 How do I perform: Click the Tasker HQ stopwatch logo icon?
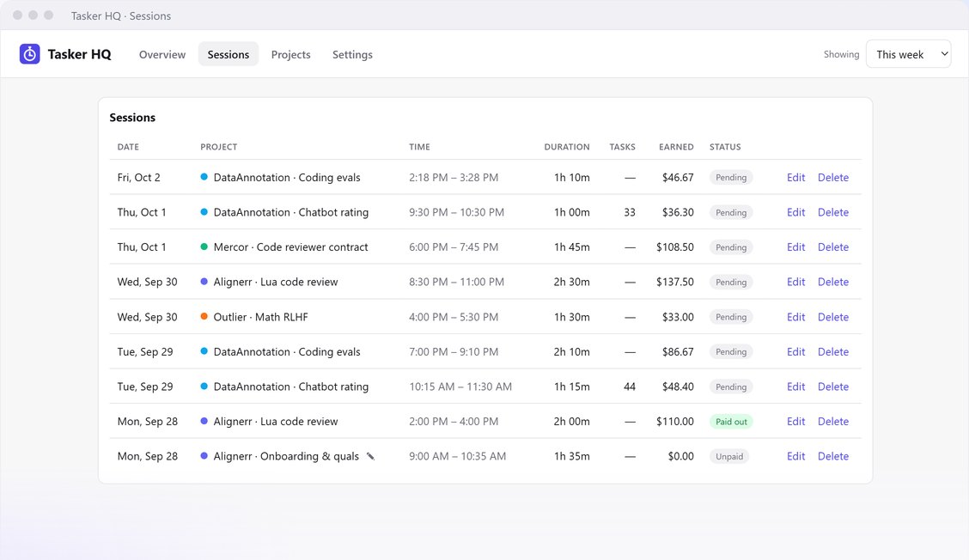click(30, 54)
